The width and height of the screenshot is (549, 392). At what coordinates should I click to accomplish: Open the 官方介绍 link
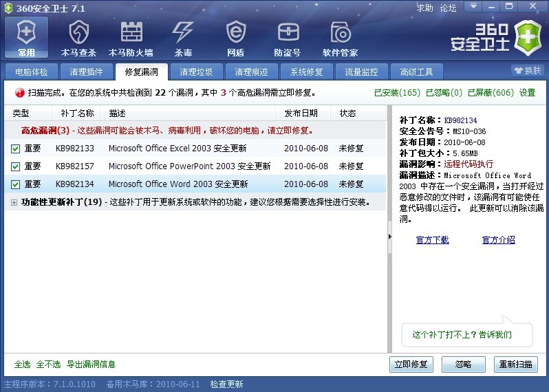point(499,240)
